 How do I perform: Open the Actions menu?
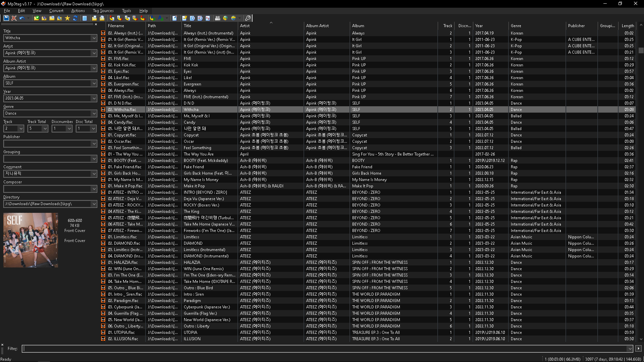coord(78,11)
